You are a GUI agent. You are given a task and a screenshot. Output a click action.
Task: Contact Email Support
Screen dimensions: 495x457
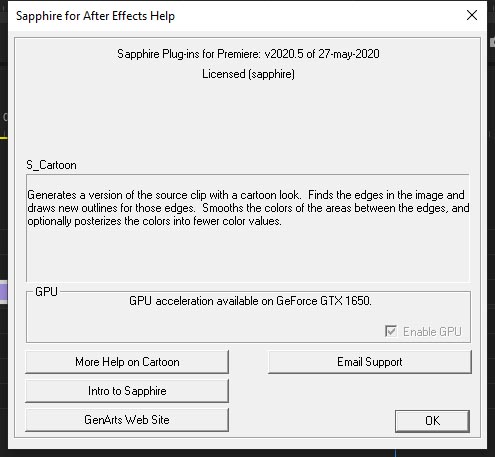(370, 362)
